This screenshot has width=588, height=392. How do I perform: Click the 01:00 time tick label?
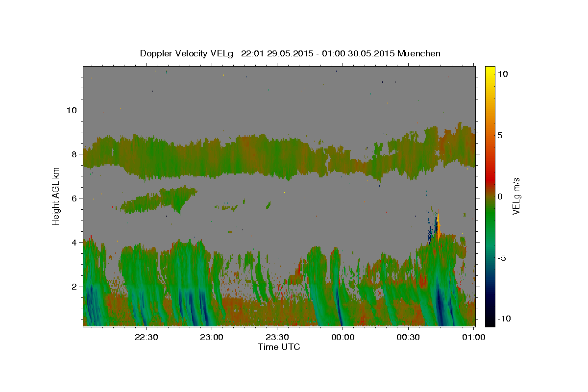[473, 337]
